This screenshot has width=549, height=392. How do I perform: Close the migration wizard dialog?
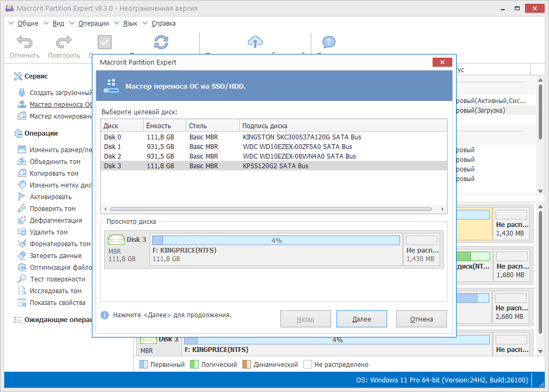pos(442,62)
